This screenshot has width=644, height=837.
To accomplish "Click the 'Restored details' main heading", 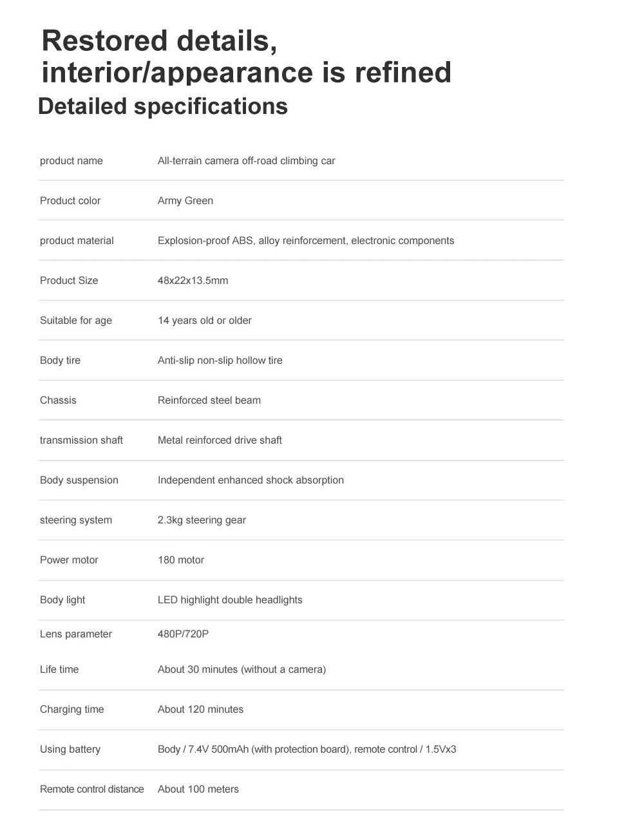I will click(x=246, y=56).
